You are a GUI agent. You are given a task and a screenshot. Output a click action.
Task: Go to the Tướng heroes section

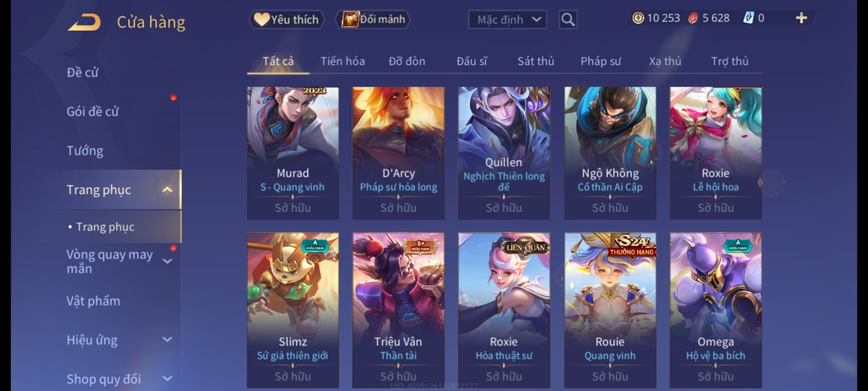click(85, 151)
